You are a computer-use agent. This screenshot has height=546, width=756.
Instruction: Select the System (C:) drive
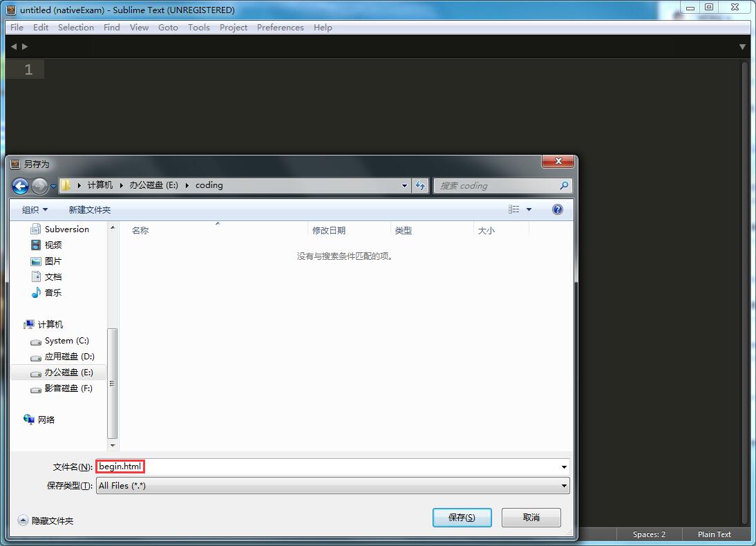tap(66, 341)
